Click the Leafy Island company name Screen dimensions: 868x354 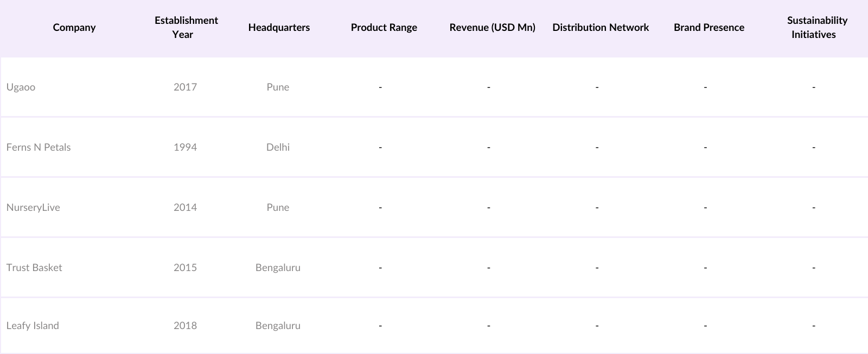tap(33, 326)
